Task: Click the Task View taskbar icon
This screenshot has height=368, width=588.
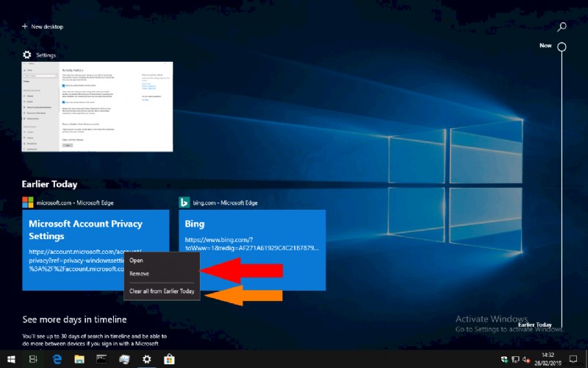Action: tap(33, 359)
